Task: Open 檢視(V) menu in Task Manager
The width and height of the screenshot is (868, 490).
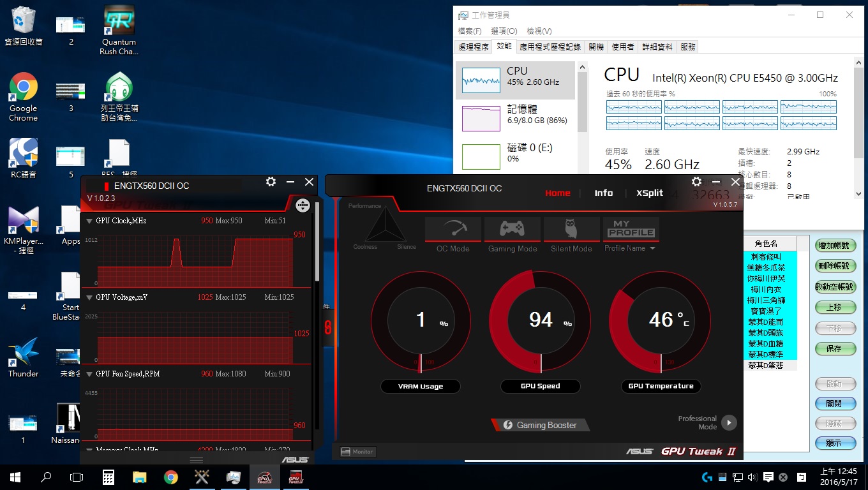Action: coord(539,31)
